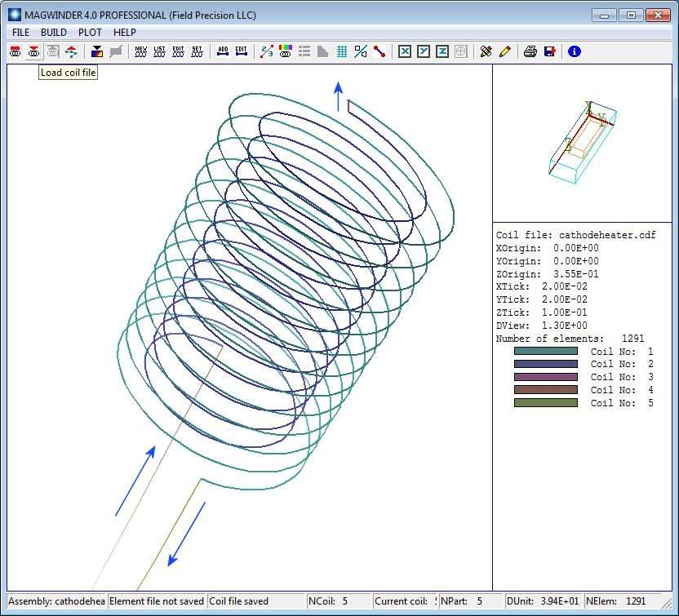The height and width of the screenshot is (616, 679).
Task: Open the PLOT menu
Action: click(x=90, y=33)
